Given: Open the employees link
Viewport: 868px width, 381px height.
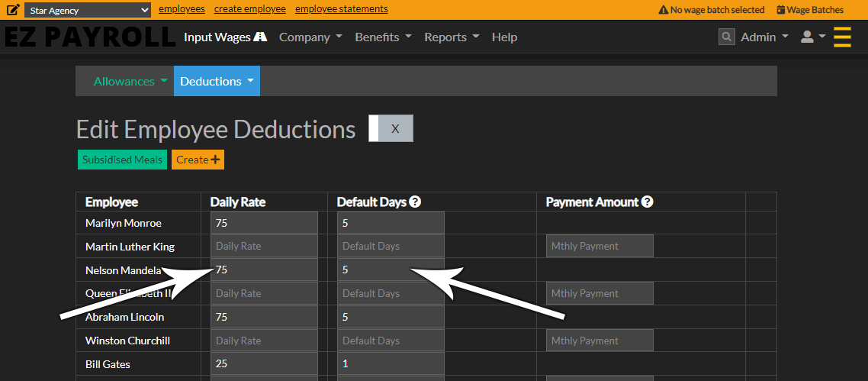Looking at the screenshot, I should click(x=182, y=9).
